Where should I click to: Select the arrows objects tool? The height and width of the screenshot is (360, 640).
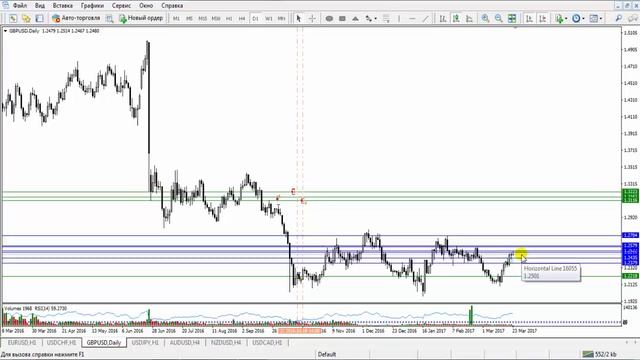click(369, 18)
